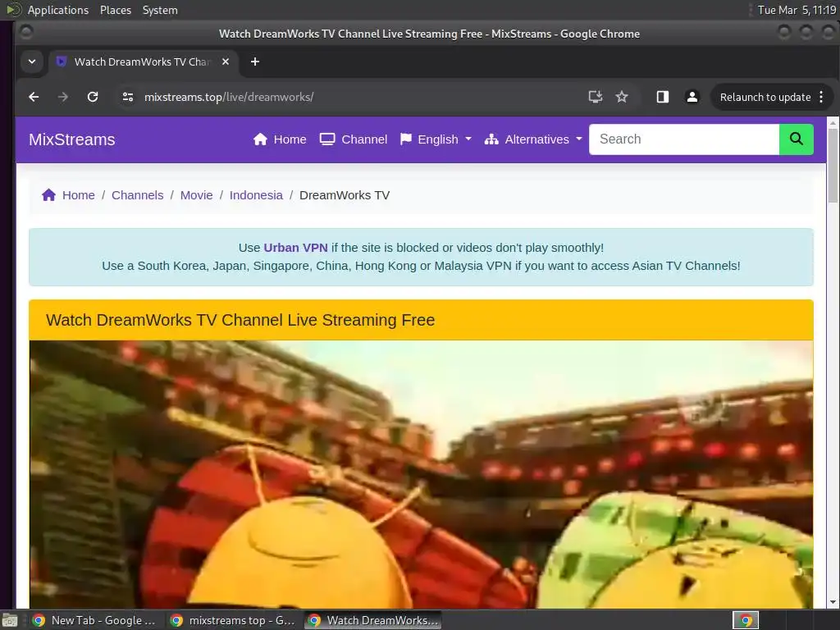Screen dimensions: 840x630
Task: Click the clock showing Tue Mar 5
Action: (x=797, y=10)
